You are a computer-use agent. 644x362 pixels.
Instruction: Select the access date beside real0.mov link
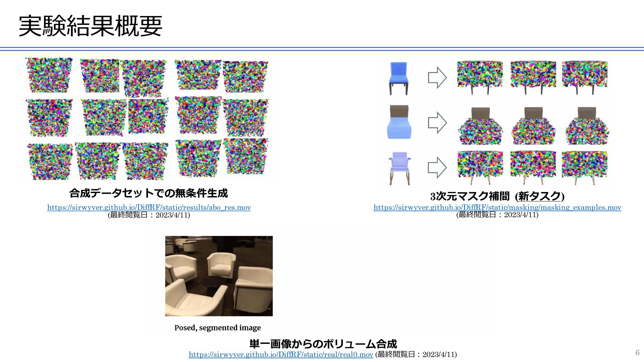416,355
